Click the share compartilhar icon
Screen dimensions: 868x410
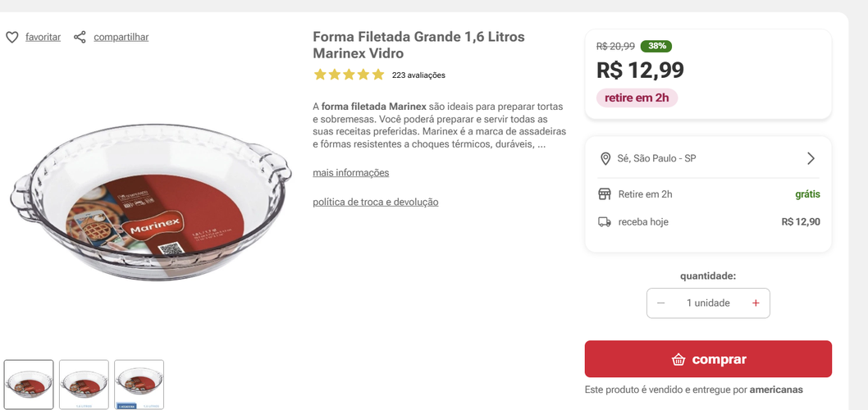coord(80,37)
